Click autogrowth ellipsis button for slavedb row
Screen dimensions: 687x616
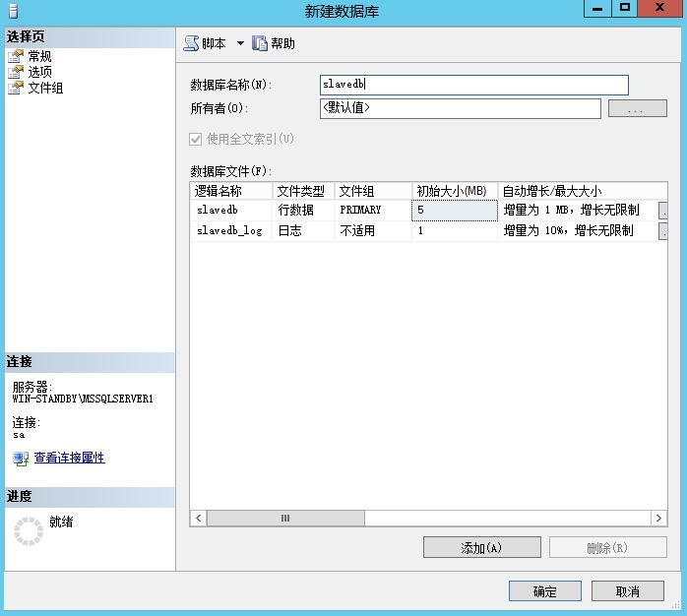pyautogui.click(x=663, y=211)
